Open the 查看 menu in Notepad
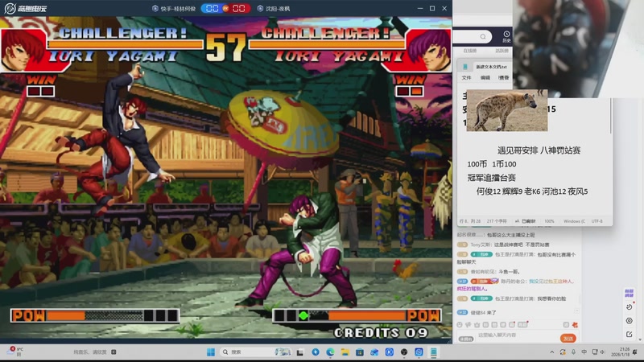This screenshot has width=644, height=362. click(504, 77)
